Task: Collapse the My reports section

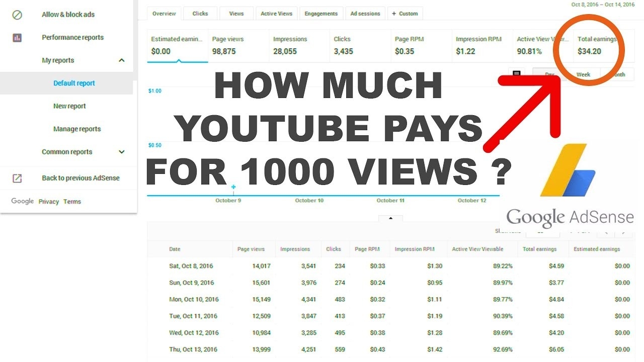Action: (121, 60)
